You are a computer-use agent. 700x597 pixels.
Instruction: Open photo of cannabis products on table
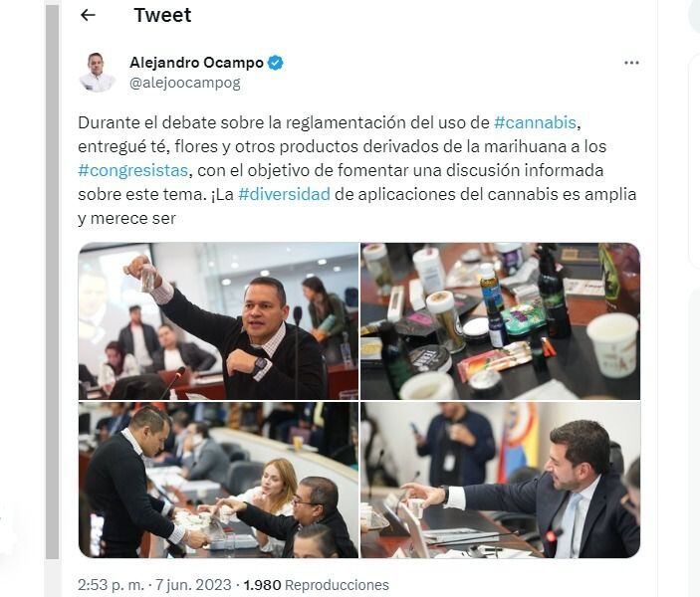pos(501,320)
